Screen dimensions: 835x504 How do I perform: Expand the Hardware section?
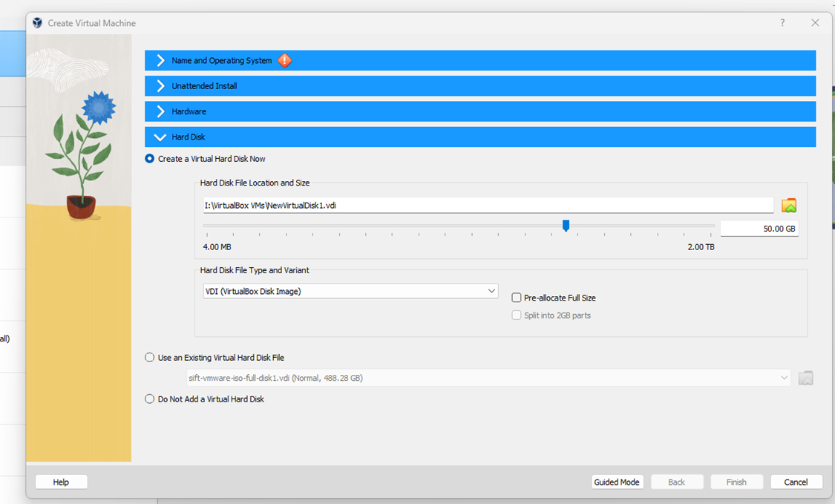click(162, 111)
